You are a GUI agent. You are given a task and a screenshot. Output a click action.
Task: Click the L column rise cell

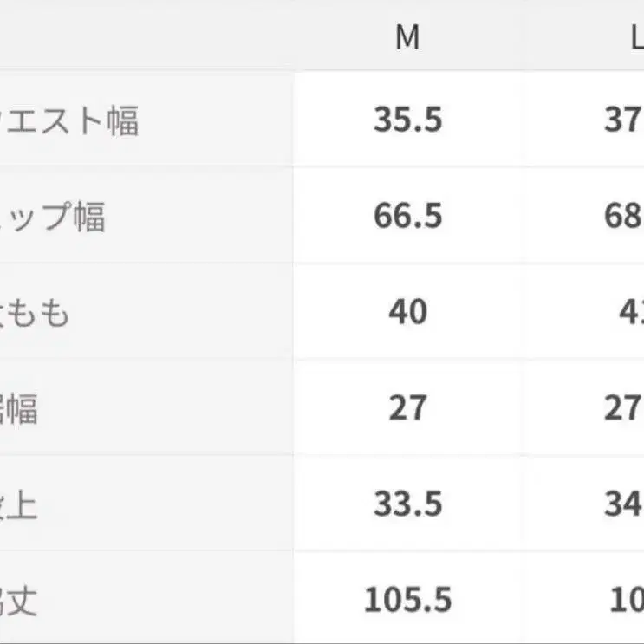(622, 504)
